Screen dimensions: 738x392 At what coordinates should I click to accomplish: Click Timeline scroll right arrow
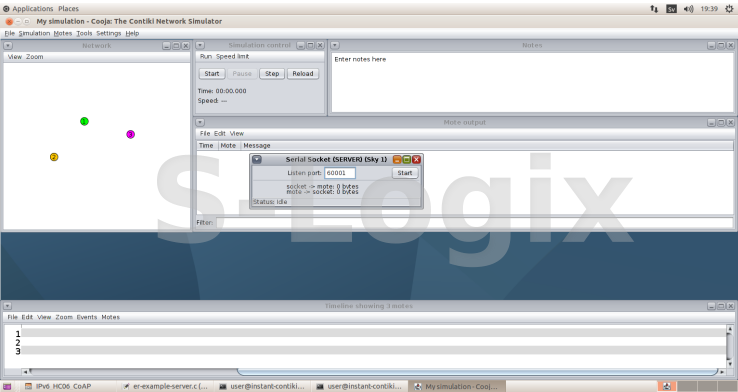(722, 372)
